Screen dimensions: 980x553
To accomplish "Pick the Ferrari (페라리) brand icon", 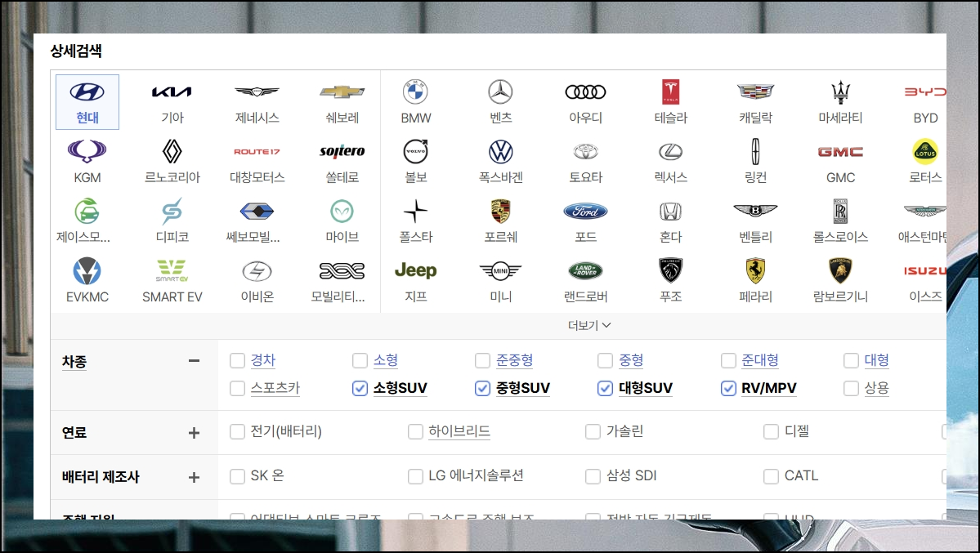I will click(755, 270).
